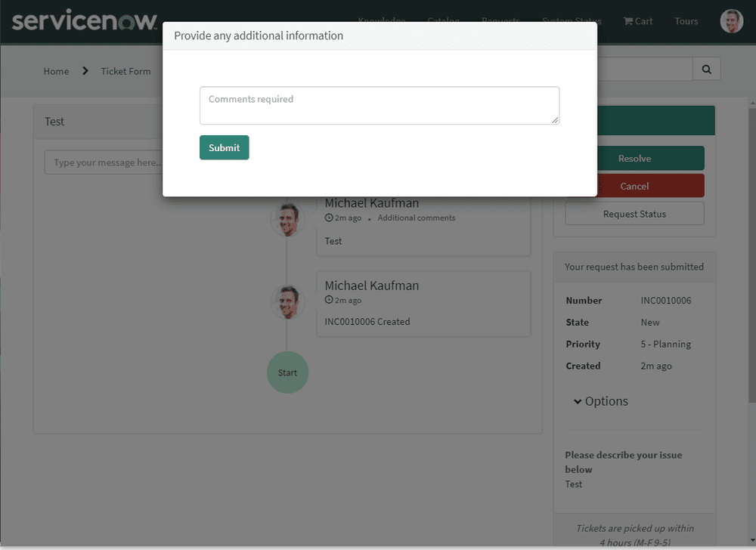Click the search magnifier icon
This screenshot has height=550, width=756.
coord(705,69)
